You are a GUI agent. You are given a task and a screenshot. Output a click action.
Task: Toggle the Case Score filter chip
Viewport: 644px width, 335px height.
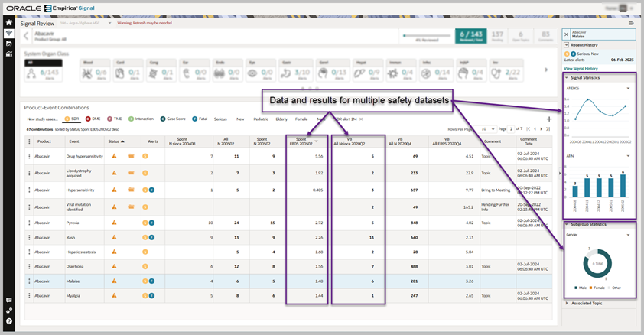point(173,119)
